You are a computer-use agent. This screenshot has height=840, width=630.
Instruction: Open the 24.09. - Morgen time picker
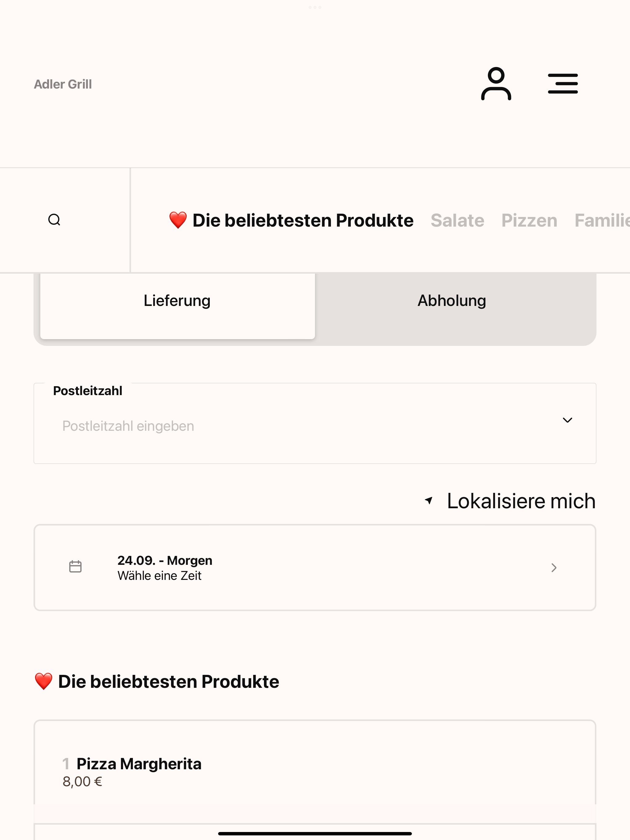pos(315,568)
